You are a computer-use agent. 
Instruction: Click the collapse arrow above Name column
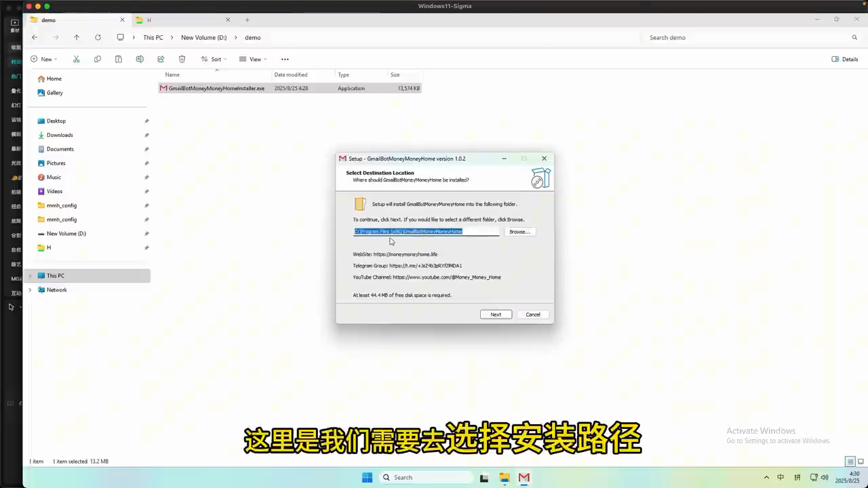coord(217,69)
